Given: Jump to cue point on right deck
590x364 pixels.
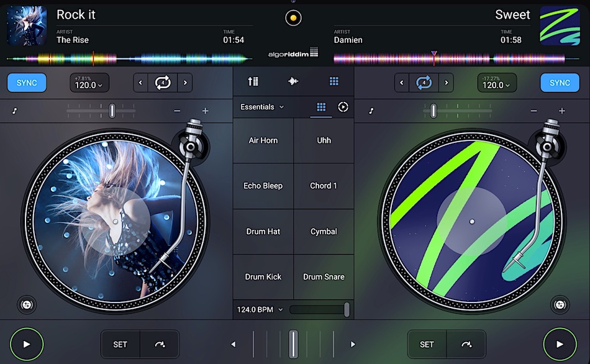Looking at the screenshot, I should click(466, 344).
